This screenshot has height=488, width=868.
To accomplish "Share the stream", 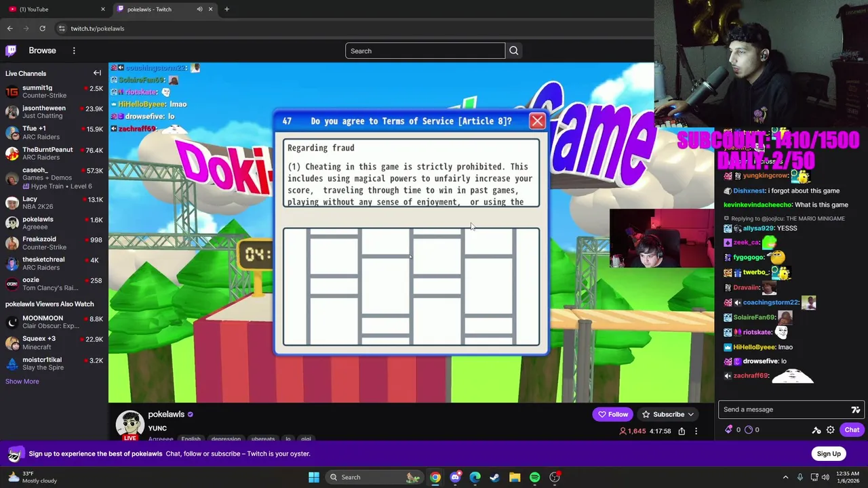I will (682, 431).
